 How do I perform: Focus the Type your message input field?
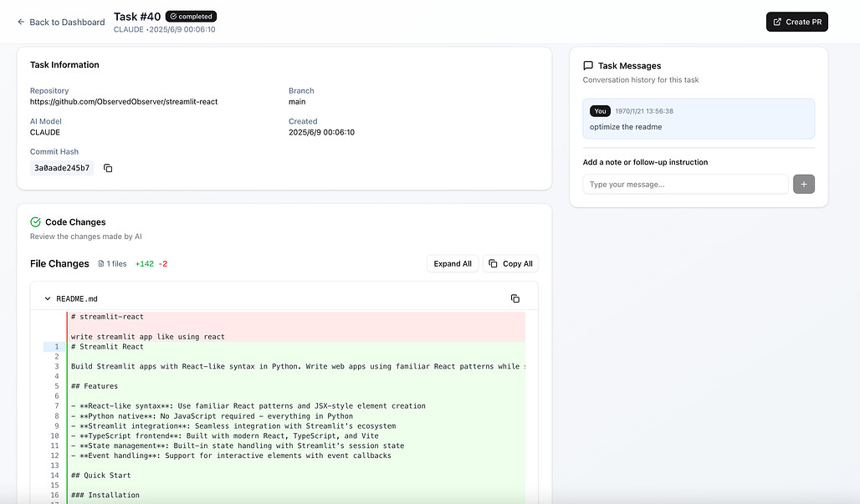point(686,184)
